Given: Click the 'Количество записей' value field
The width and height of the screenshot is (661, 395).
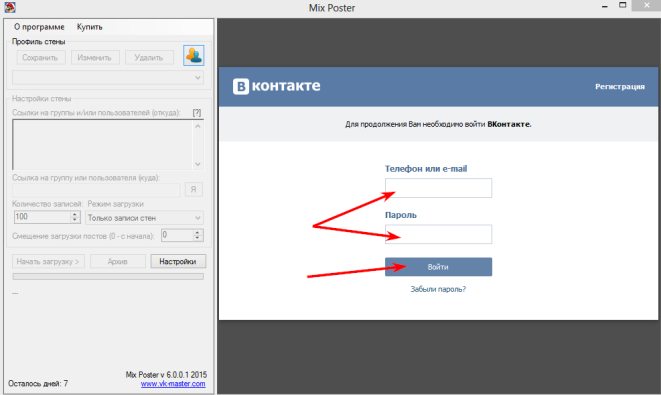Looking at the screenshot, I should pos(42,217).
